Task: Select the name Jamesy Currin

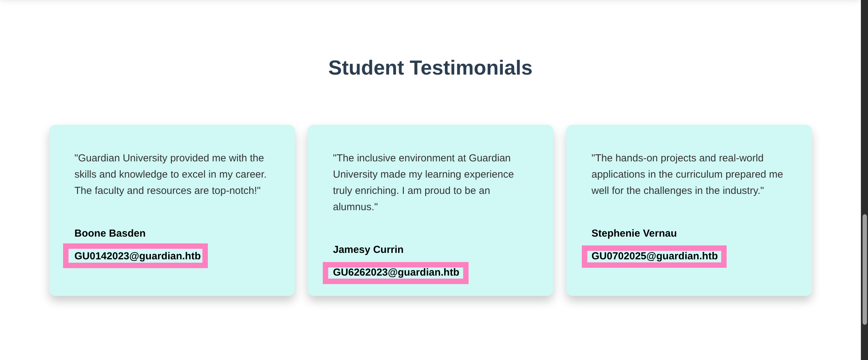Action: (368, 249)
